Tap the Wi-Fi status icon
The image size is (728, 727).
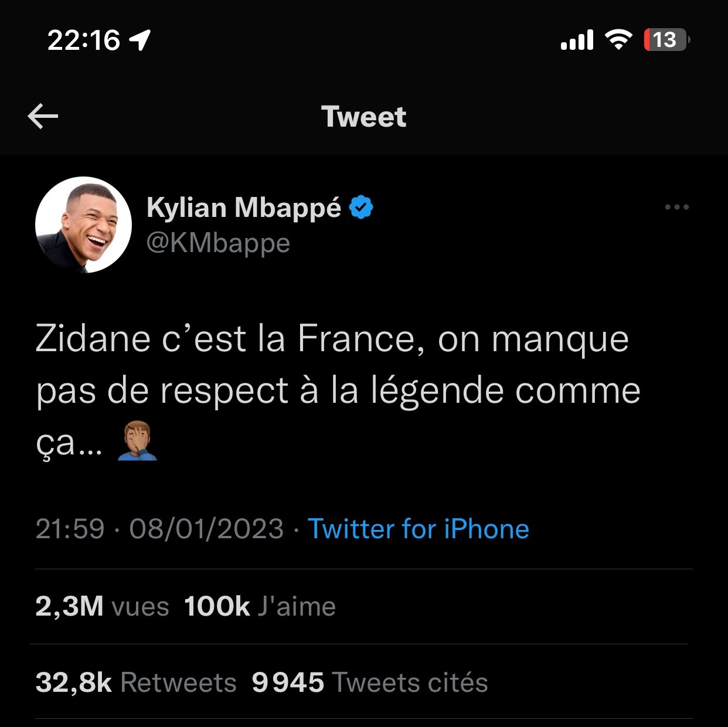coord(618,40)
